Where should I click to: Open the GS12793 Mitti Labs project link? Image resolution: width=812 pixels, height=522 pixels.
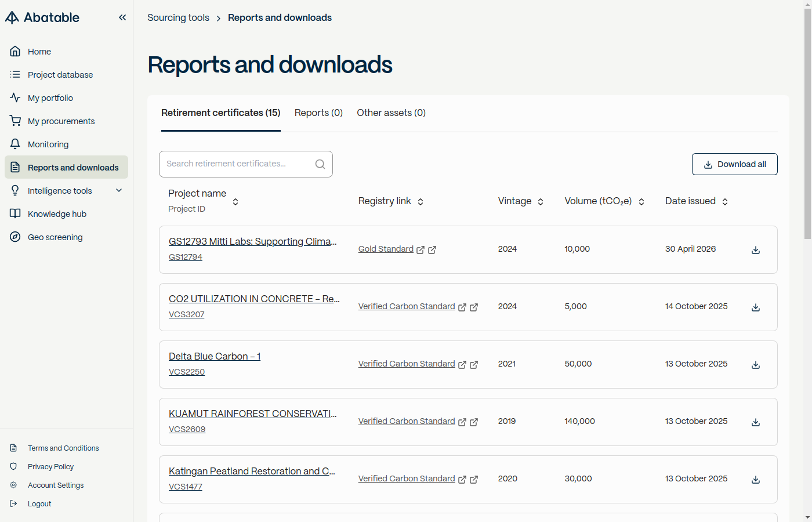pos(253,241)
